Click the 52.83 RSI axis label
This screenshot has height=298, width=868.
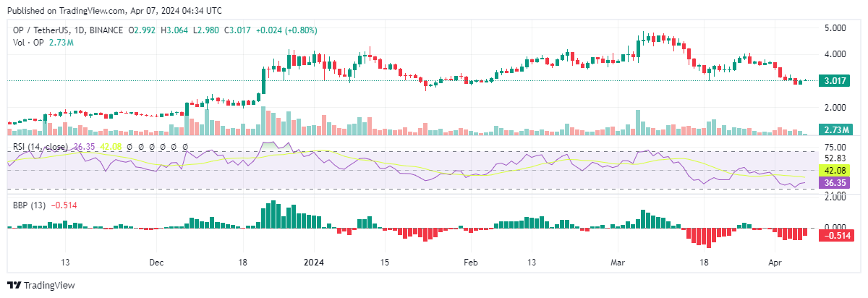click(835, 158)
